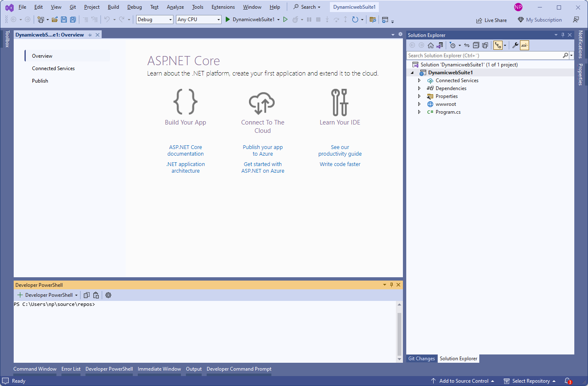Viewport: 588px width, 386px height.
Task: Toggle Preview Selected Items button
Action: pos(525,45)
